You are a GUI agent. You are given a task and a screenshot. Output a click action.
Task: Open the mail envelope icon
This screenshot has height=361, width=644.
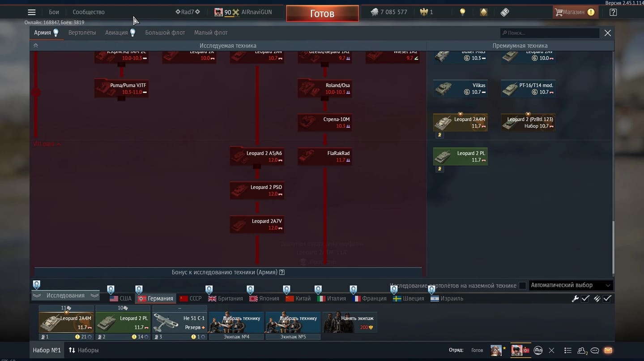click(608, 350)
